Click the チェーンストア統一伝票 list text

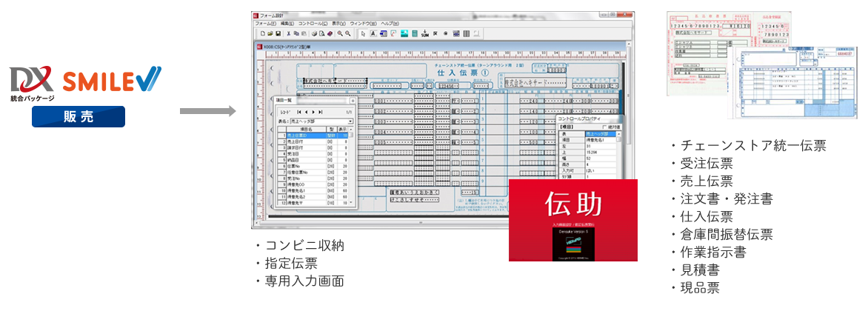[x=753, y=146]
